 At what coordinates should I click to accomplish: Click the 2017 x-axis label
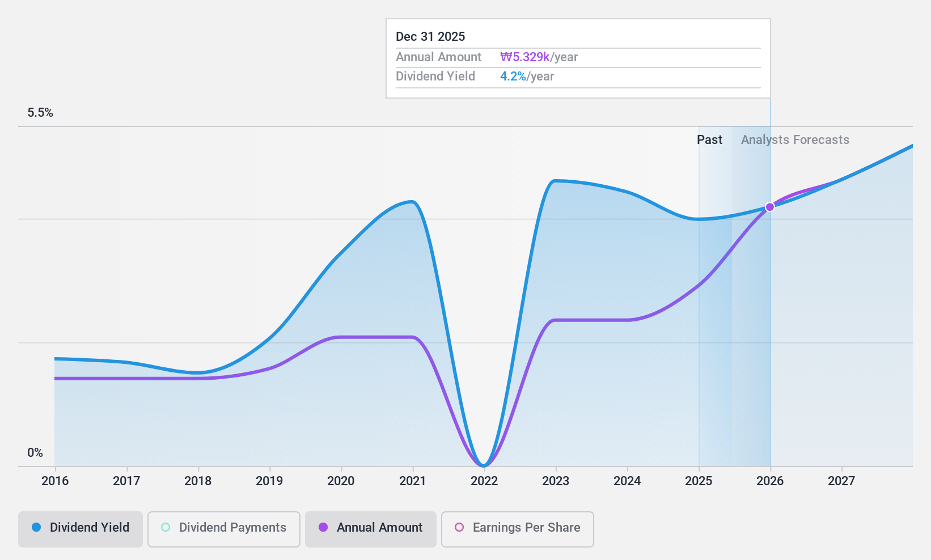tap(126, 481)
